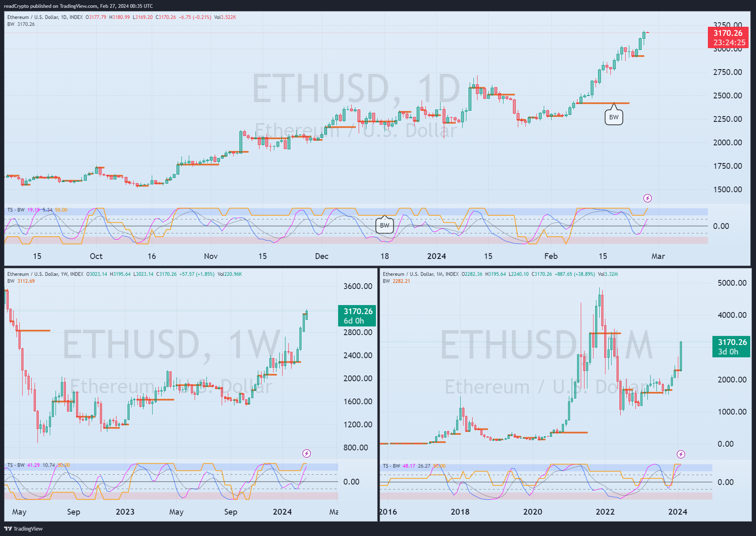Click the 800.00 label on the weekly price axis

click(356, 447)
